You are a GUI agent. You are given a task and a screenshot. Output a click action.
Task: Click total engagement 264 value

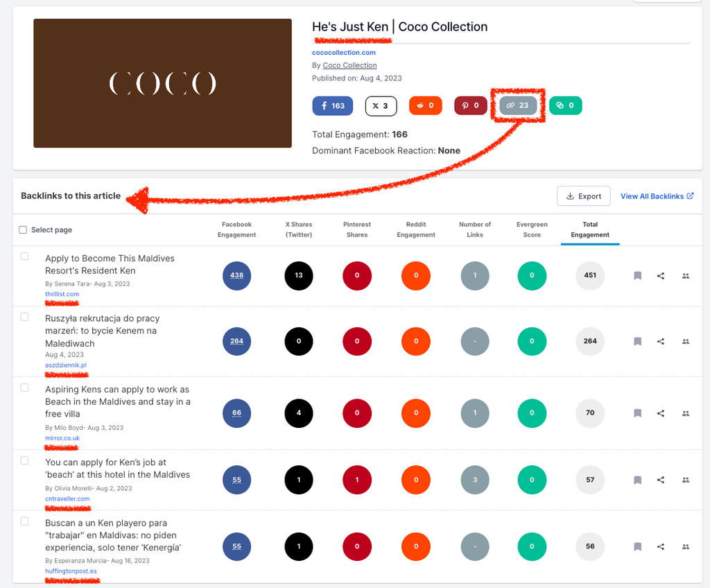coord(590,341)
